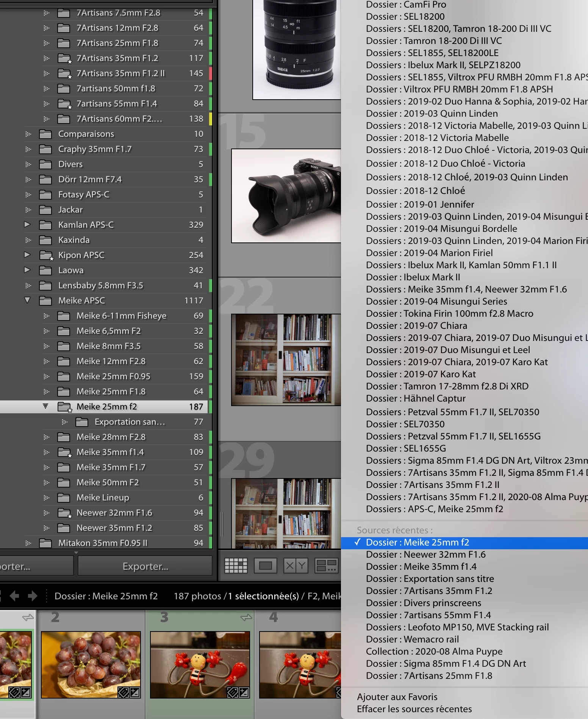This screenshot has width=588, height=719.
Task: Switch to Loupe view icon
Action: 265,566
